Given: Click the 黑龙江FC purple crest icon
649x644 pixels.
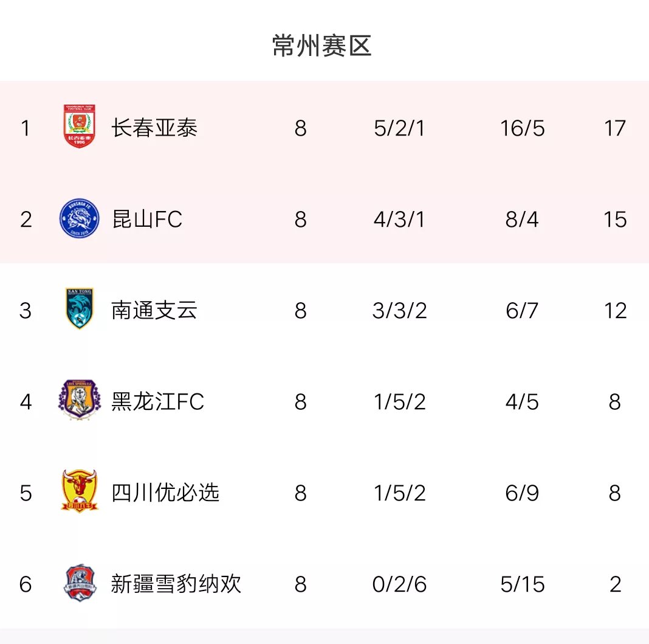Looking at the screenshot, I should (x=80, y=401).
